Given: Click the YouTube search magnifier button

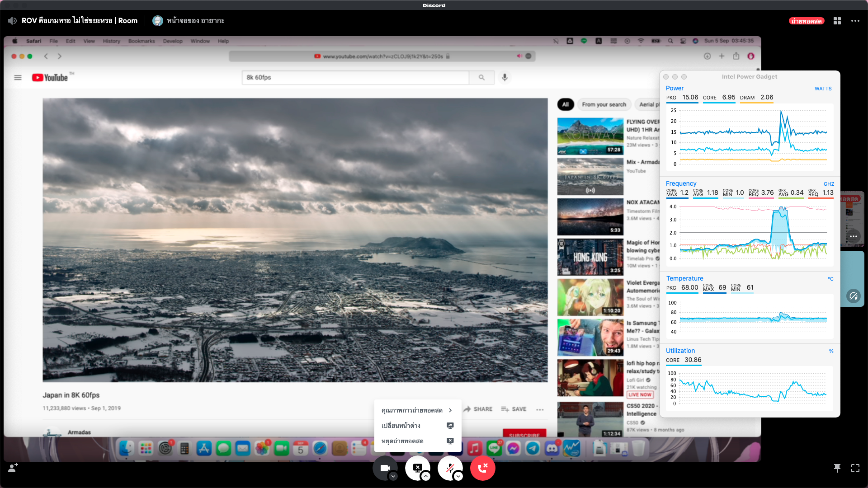Looking at the screenshot, I should tap(481, 78).
